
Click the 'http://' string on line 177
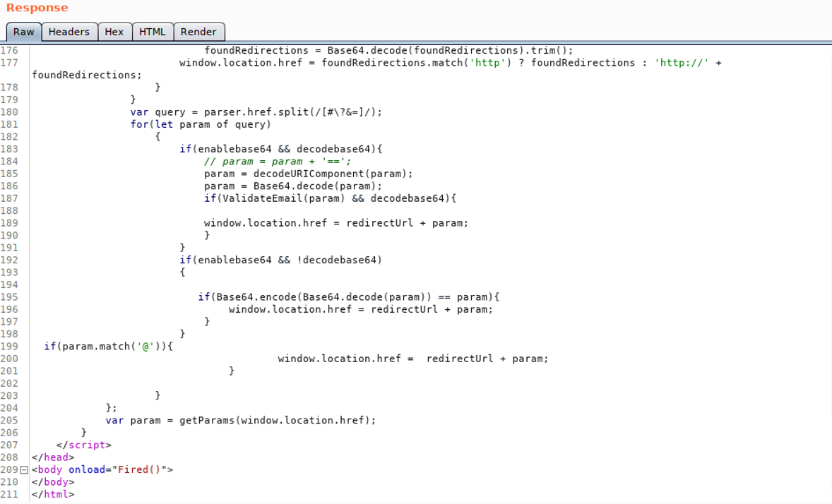pos(682,63)
